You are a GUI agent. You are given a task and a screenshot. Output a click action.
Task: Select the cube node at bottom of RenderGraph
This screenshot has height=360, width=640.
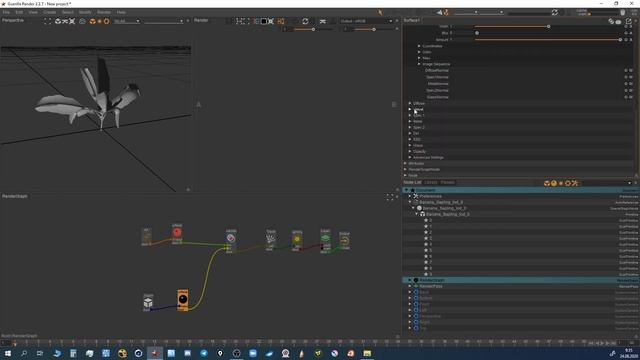click(x=148, y=302)
